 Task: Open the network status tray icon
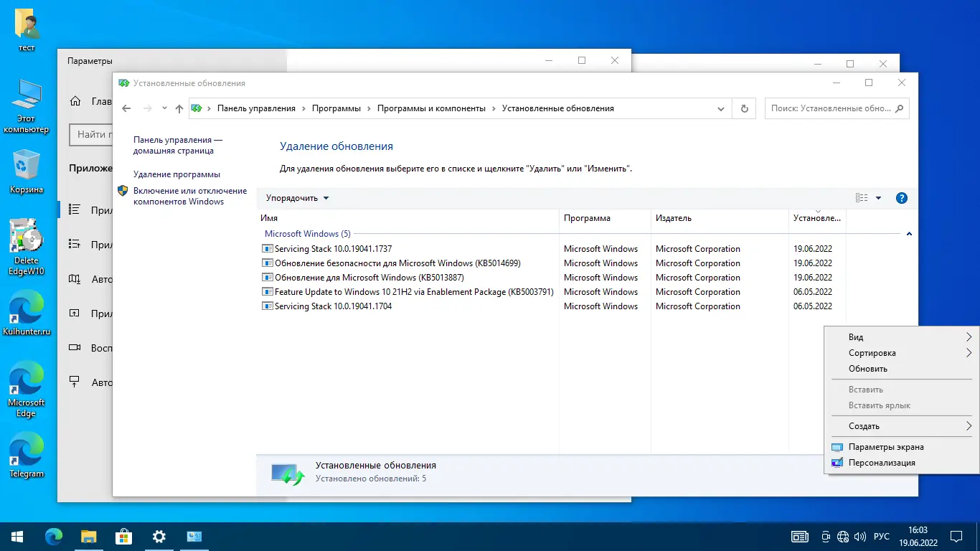(x=844, y=536)
